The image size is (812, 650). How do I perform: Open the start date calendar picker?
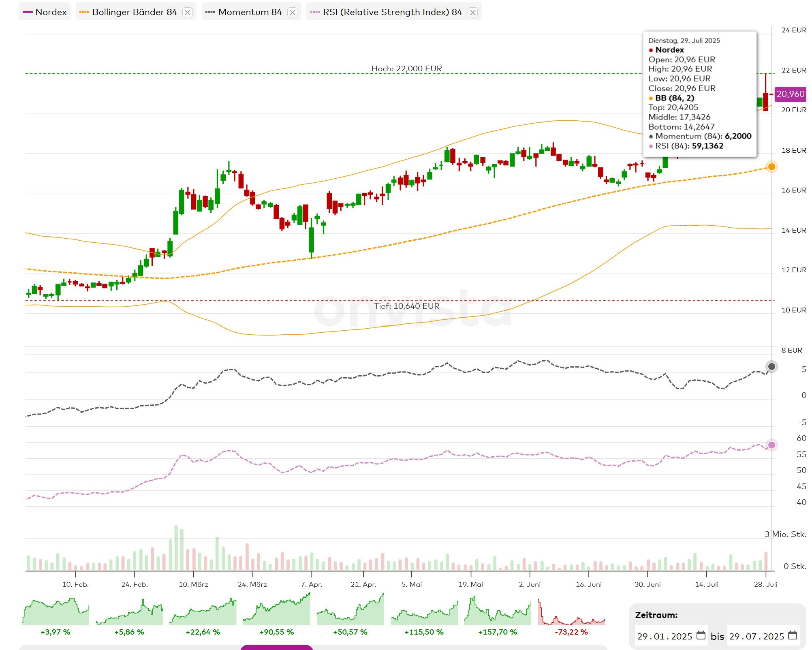(701, 635)
